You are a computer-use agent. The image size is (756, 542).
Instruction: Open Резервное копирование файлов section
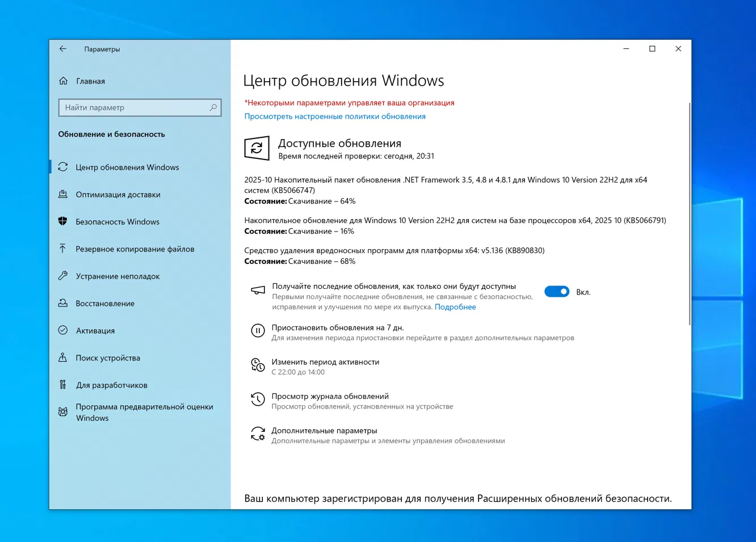[135, 249]
